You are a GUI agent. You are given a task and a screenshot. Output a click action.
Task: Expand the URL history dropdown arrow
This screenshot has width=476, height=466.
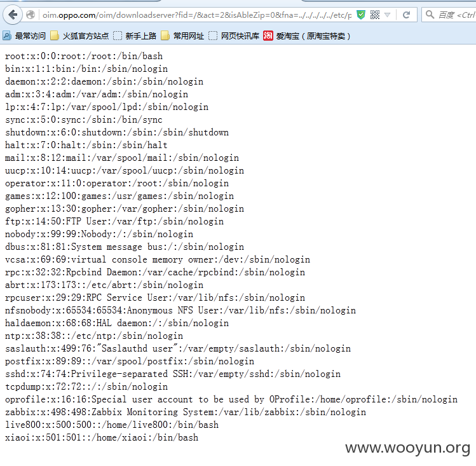coord(388,15)
